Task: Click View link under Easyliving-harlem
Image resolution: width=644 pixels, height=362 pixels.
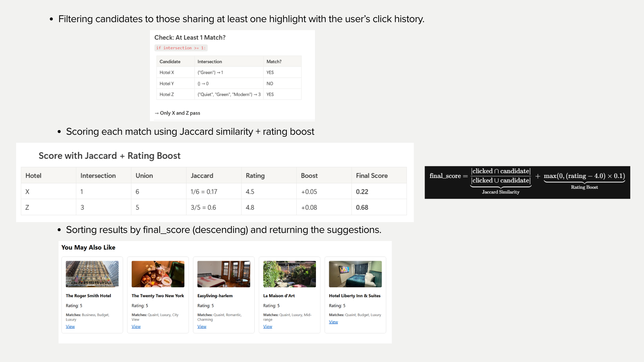Action: (x=202, y=326)
